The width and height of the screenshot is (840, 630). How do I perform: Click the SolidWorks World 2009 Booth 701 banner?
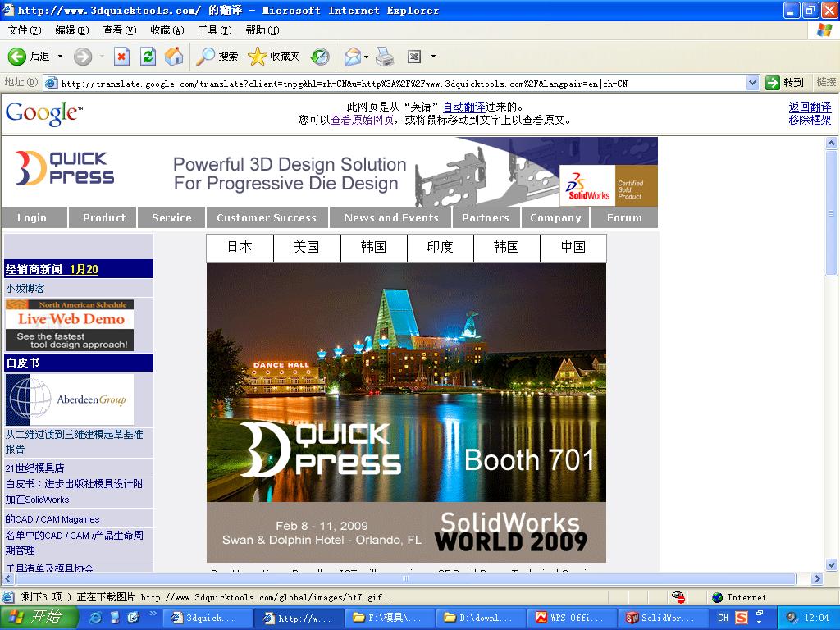pos(406,412)
